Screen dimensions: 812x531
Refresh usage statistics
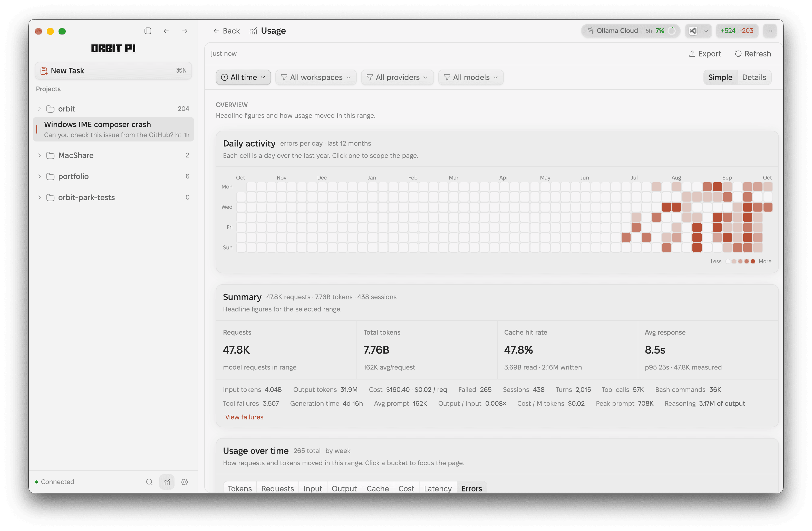(753, 54)
